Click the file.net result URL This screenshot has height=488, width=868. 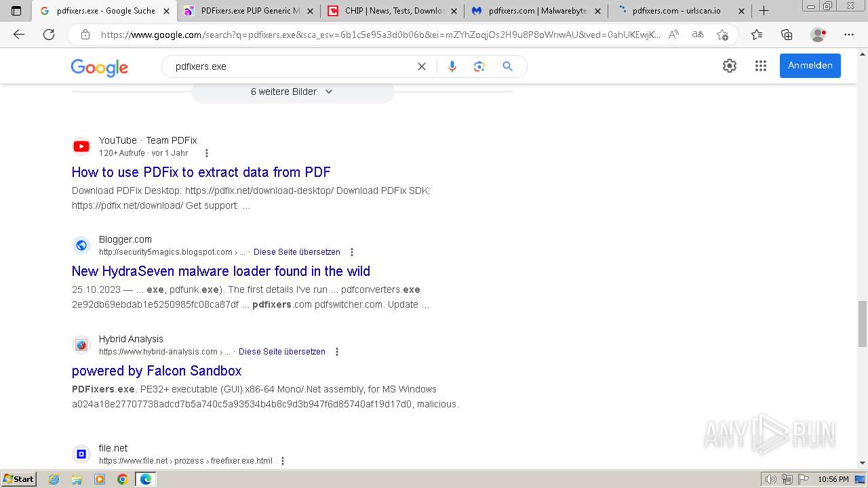click(x=186, y=461)
